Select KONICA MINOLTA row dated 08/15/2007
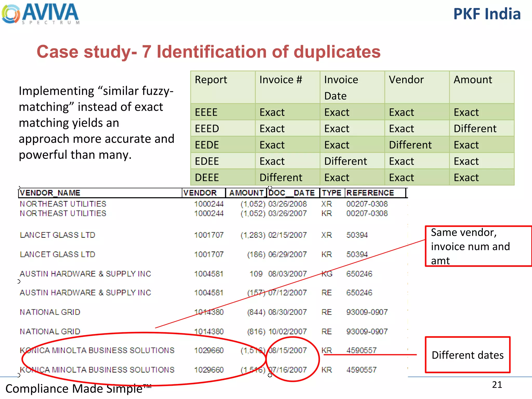532x399 pixels. click(x=198, y=350)
